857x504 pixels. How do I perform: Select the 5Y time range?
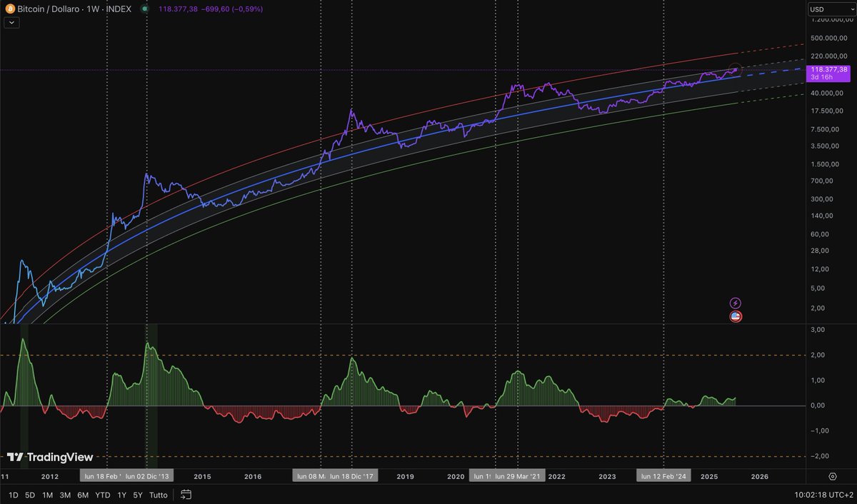point(138,495)
